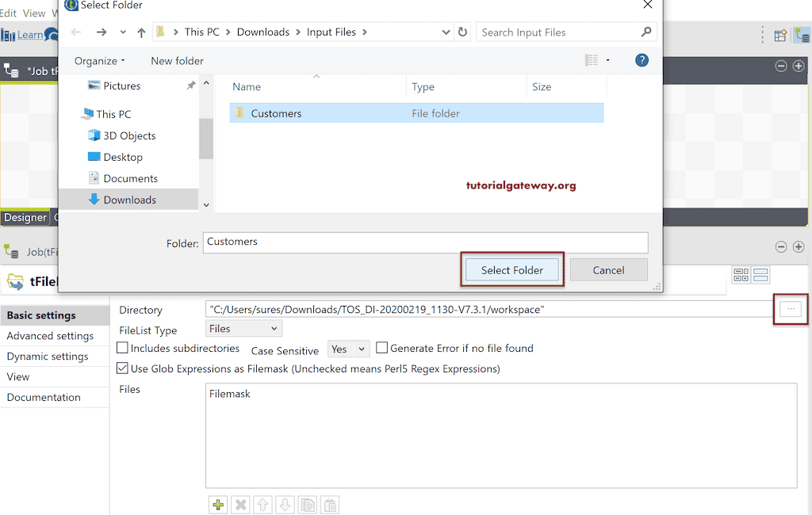Open the Case Sensitive Yes dropdown

click(x=348, y=349)
